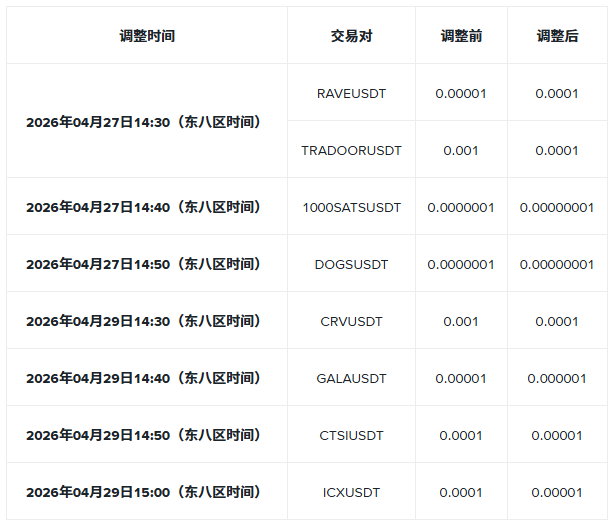The width and height of the screenshot is (612, 524).
Task: Click DOGSUSDT before value 0.0000001
Action: pyautogui.click(x=461, y=265)
